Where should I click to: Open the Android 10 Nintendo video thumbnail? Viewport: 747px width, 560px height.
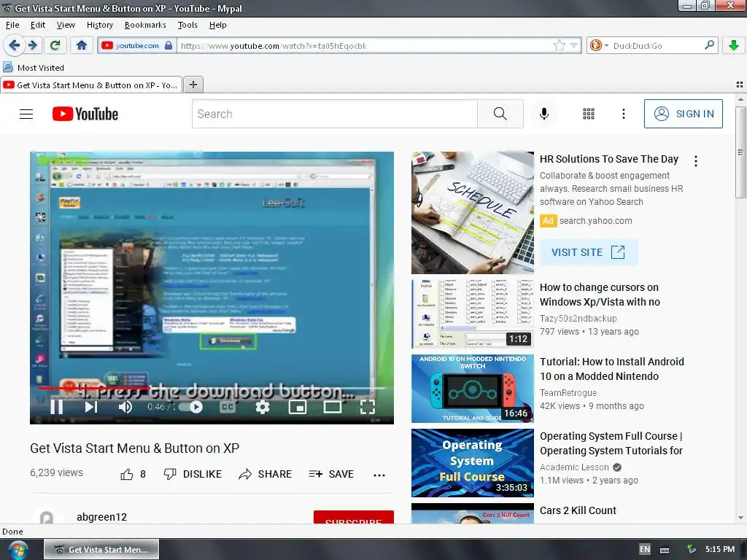click(x=473, y=388)
